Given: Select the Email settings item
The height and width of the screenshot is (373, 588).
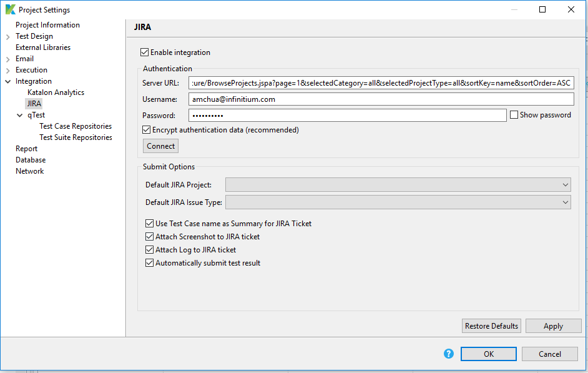Looking at the screenshot, I should [24, 59].
